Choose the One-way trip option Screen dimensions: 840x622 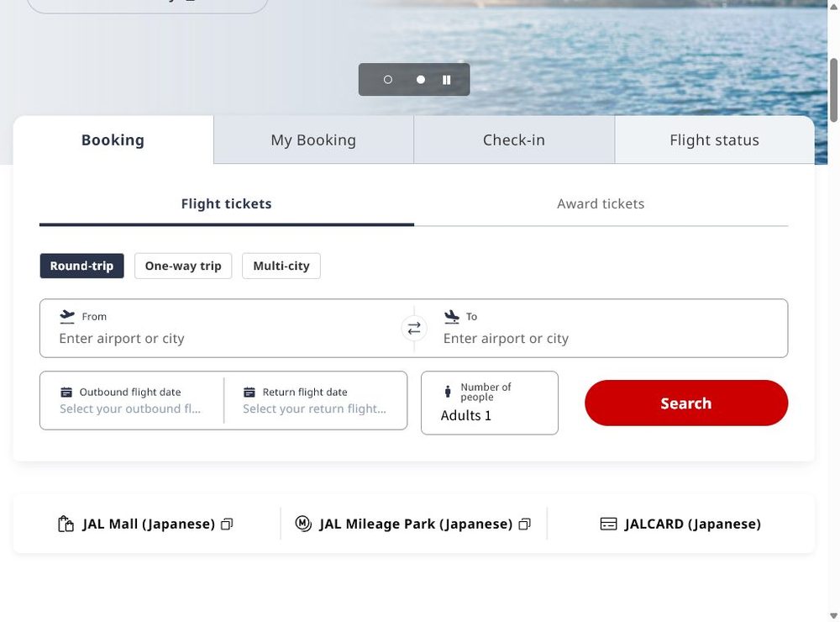pos(183,266)
